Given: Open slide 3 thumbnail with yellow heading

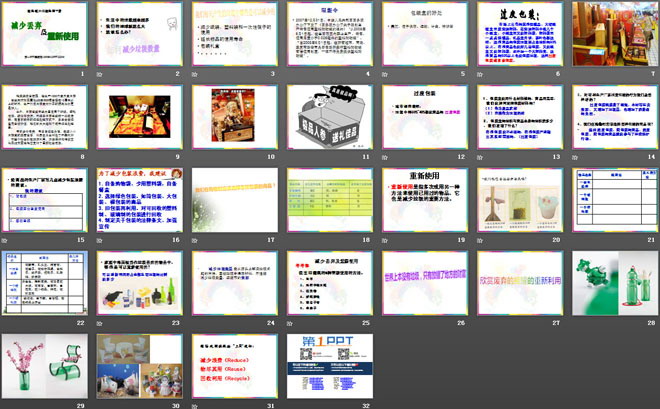Looking at the screenshot, I should (x=235, y=34).
